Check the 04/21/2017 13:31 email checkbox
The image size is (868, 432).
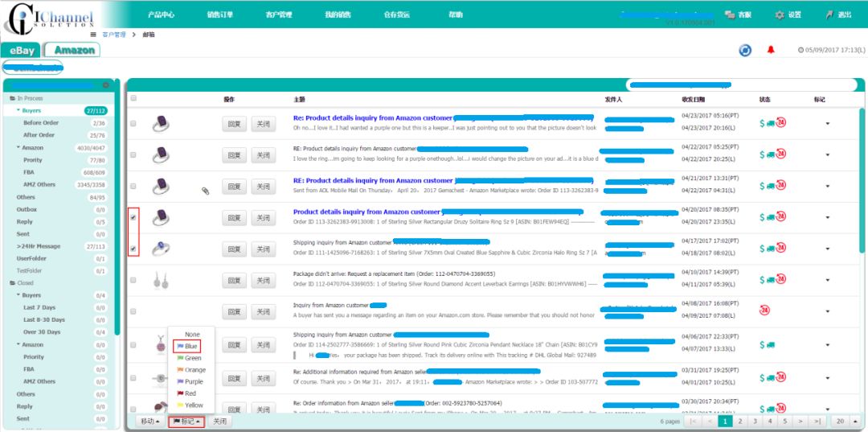[133, 186]
